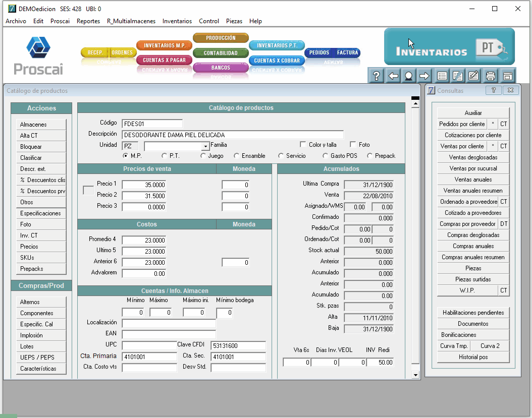Click the edit pencil toolbar icon

tap(473, 76)
